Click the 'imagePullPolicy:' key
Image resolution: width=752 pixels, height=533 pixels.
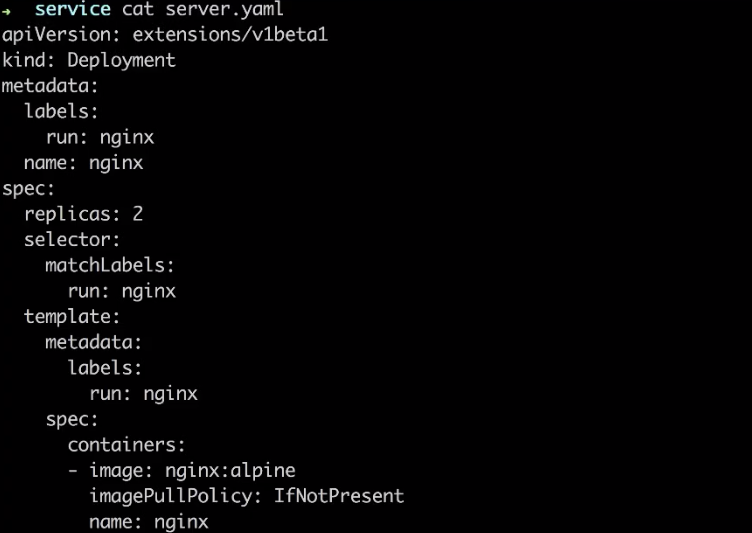point(176,496)
